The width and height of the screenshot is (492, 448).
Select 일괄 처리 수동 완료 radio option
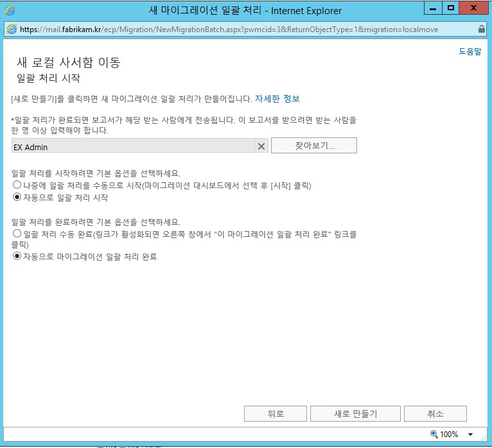17,233
